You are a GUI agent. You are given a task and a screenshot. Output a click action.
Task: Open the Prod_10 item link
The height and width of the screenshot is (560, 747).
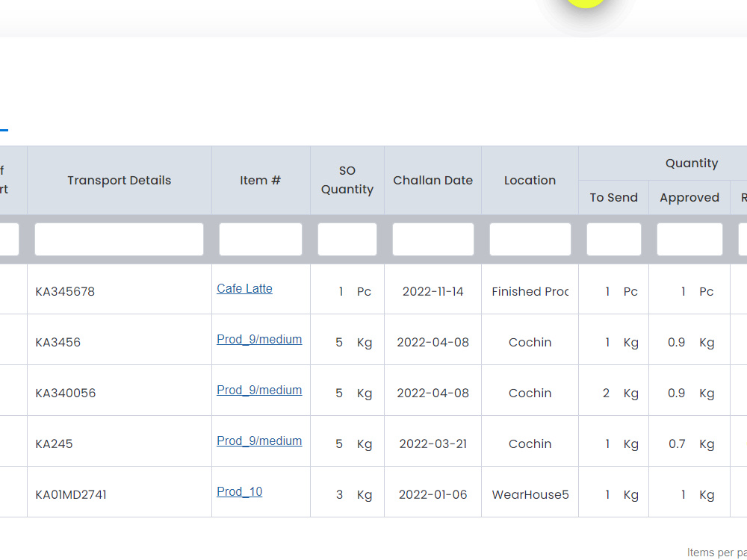click(240, 491)
